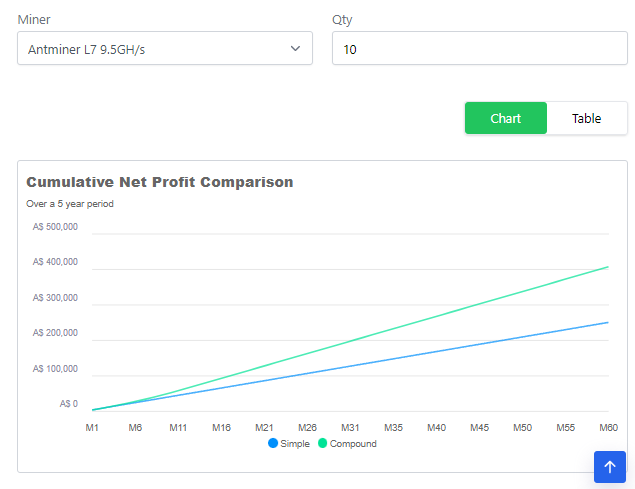635x489 pixels.
Task: Expand the Miner dropdown chevron
Action: click(295, 48)
